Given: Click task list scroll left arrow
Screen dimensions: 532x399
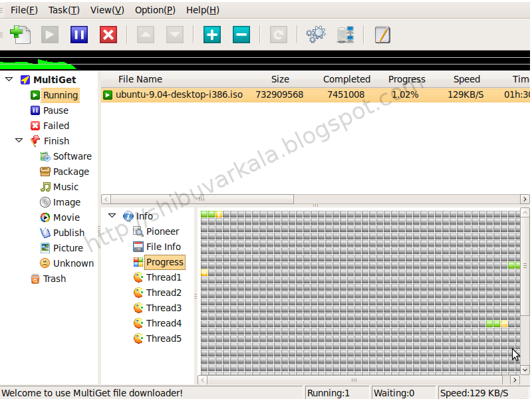Looking at the screenshot, I should pos(106,199).
